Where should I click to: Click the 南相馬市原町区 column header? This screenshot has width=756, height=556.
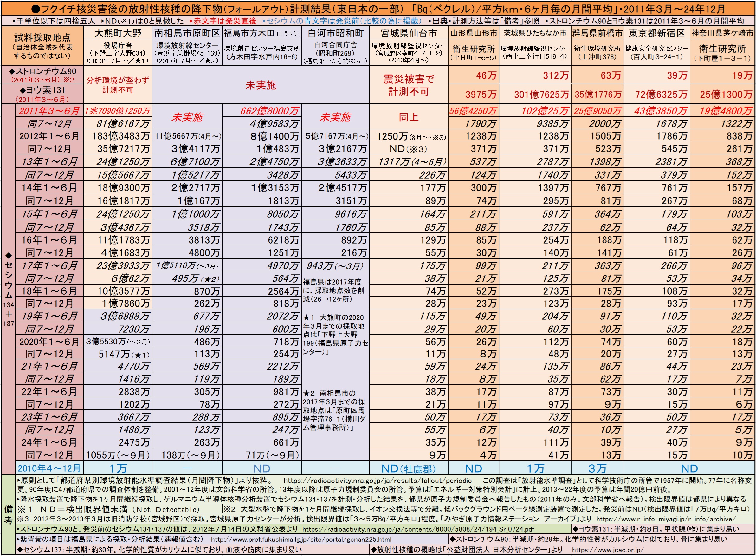point(187,33)
